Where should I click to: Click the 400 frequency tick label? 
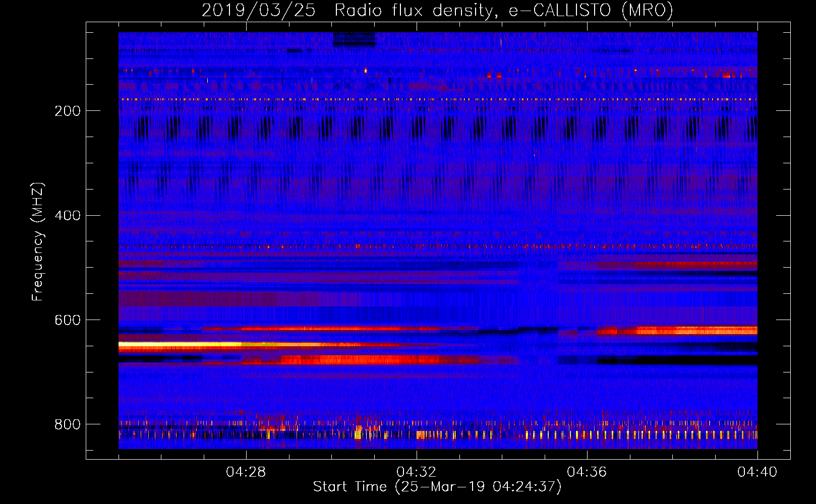(68, 216)
